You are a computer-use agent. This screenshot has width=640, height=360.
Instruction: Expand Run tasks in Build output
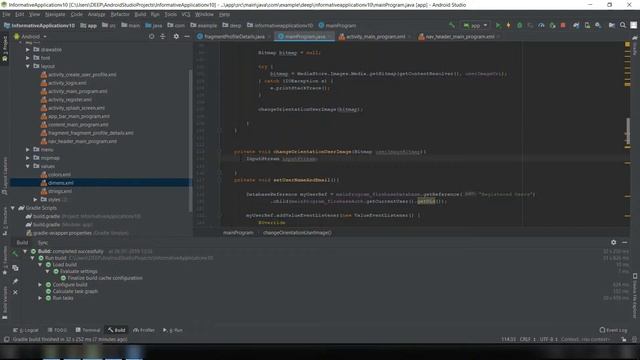[40, 298]
